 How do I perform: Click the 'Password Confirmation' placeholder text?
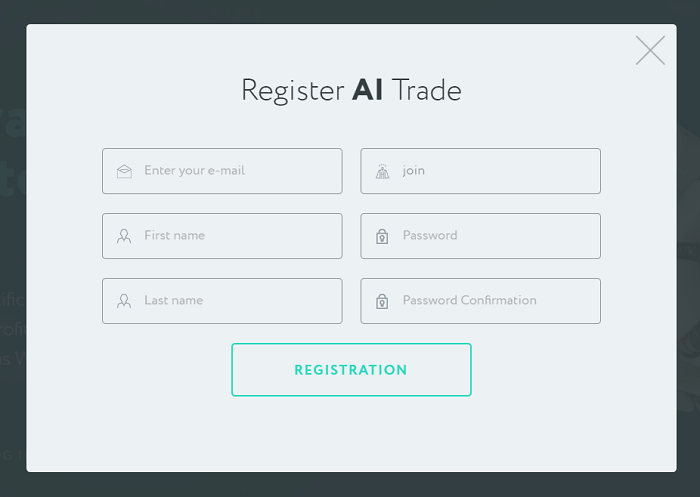coord(469,301)
